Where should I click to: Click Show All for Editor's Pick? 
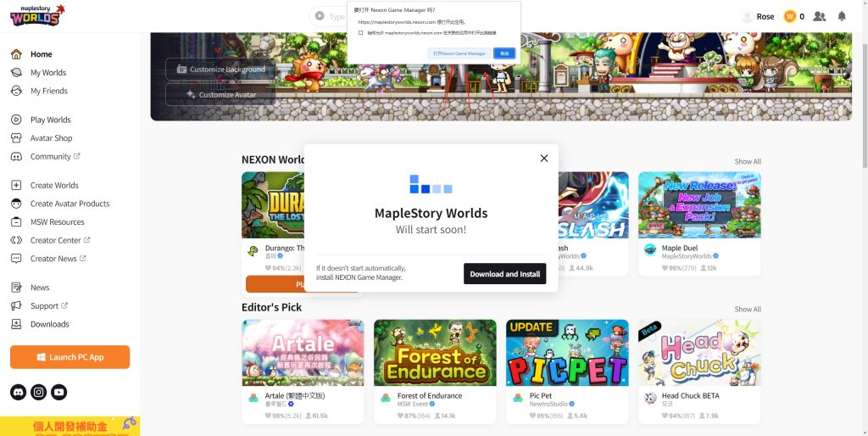[x=748, y=309]
